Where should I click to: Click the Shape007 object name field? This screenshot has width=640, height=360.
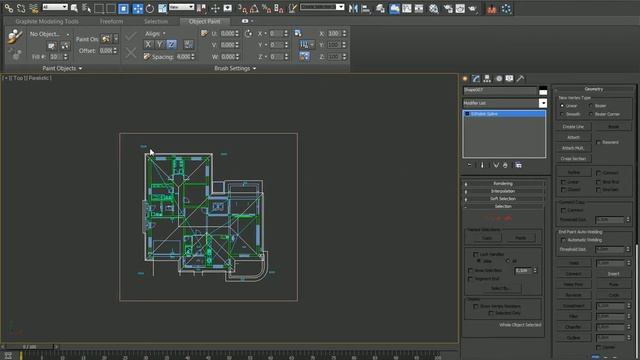tap(500, 90)
